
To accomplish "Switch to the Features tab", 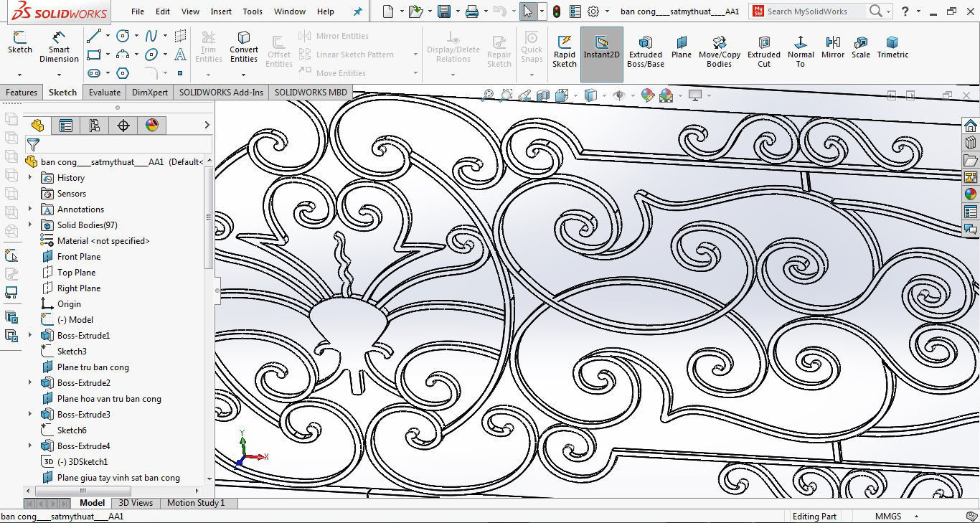I will [22, 93].
